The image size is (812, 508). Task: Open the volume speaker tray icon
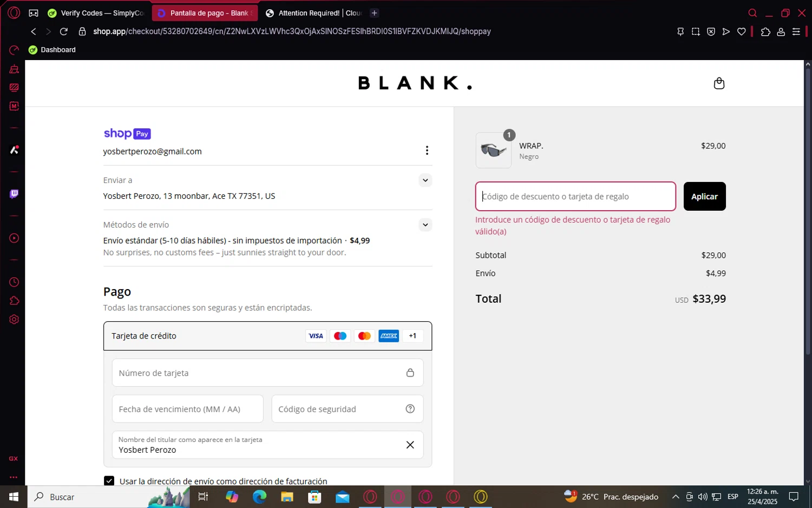703,497
